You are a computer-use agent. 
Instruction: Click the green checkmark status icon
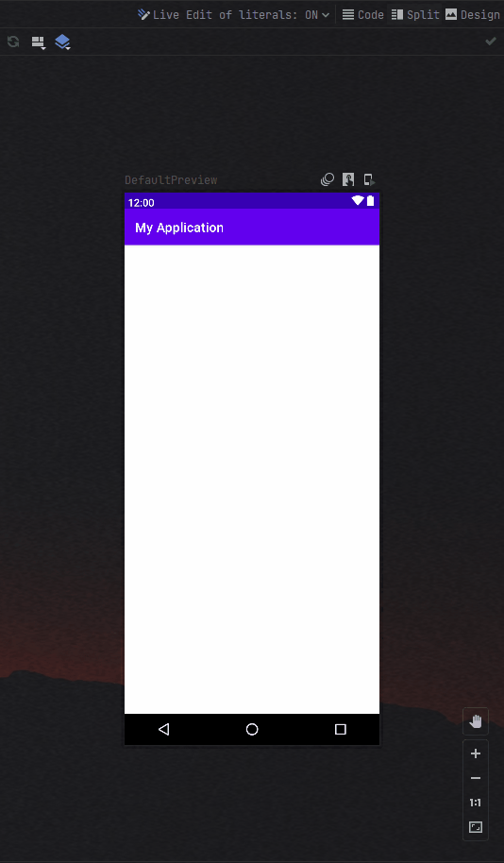pyautogui.click(x=491, y=42)
